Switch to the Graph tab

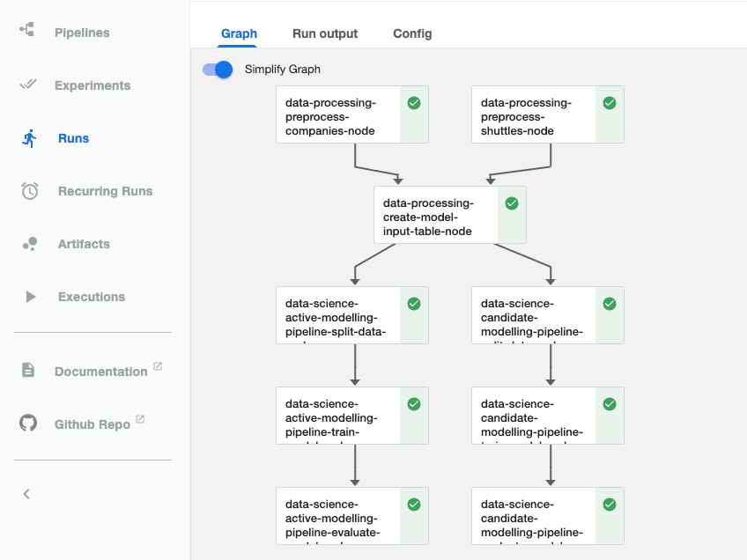(x=239, y=33)
